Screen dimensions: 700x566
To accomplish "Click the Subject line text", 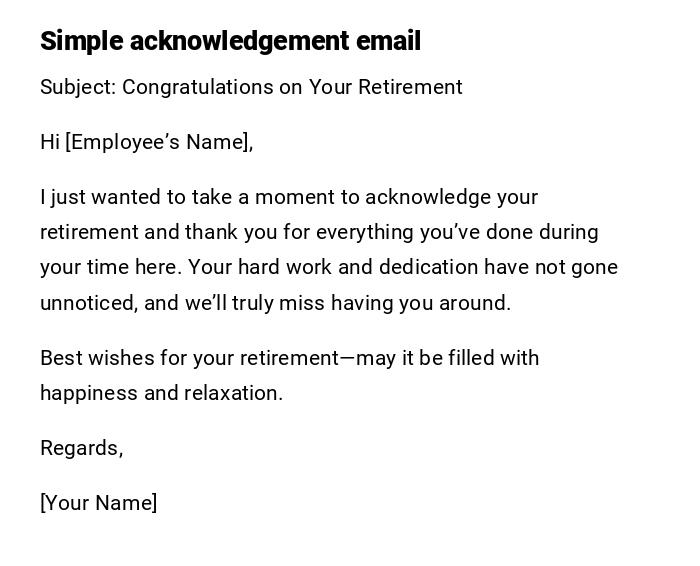I will [x=251, y=87].
